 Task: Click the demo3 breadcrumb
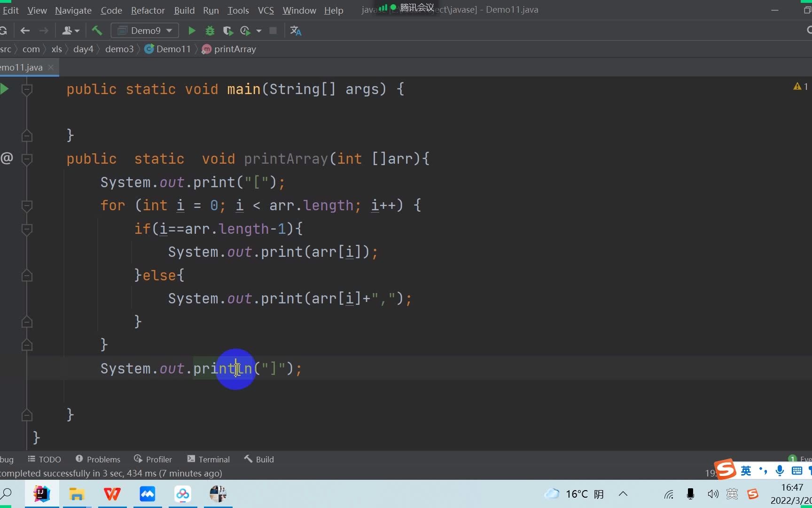click(119, 49)
